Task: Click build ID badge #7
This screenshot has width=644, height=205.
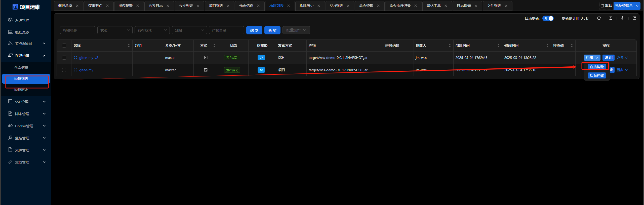Action: pyautogui.click(x=261, y=58)
